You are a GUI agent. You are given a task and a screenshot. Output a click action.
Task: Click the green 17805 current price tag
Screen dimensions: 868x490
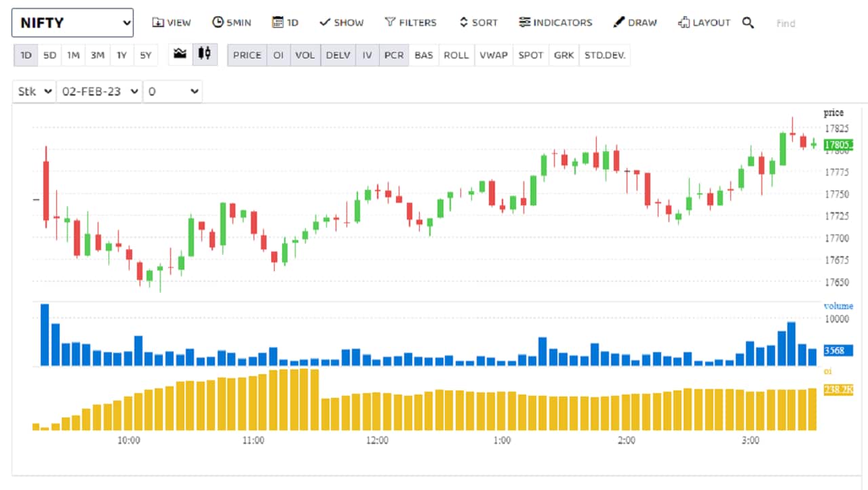(x=839, y=144)
